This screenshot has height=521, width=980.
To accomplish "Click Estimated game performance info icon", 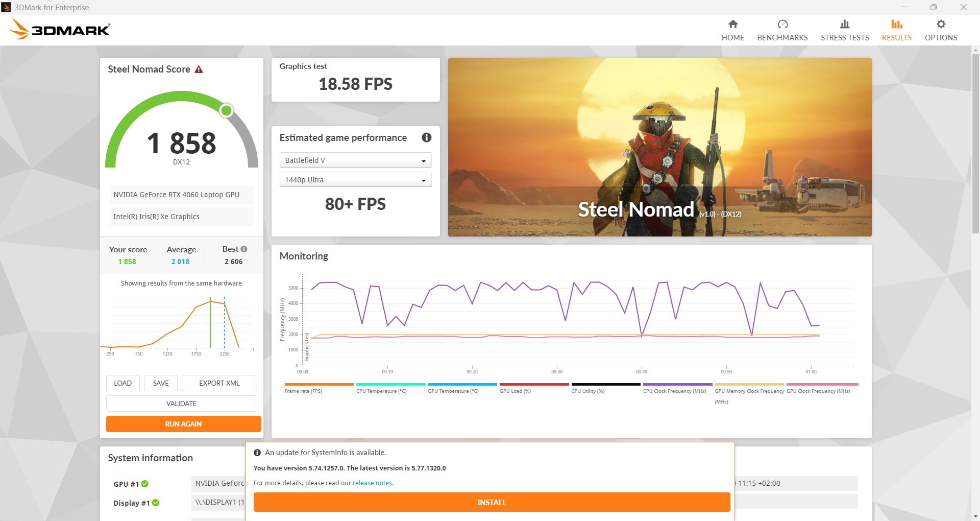I will [x=426, y=137].
